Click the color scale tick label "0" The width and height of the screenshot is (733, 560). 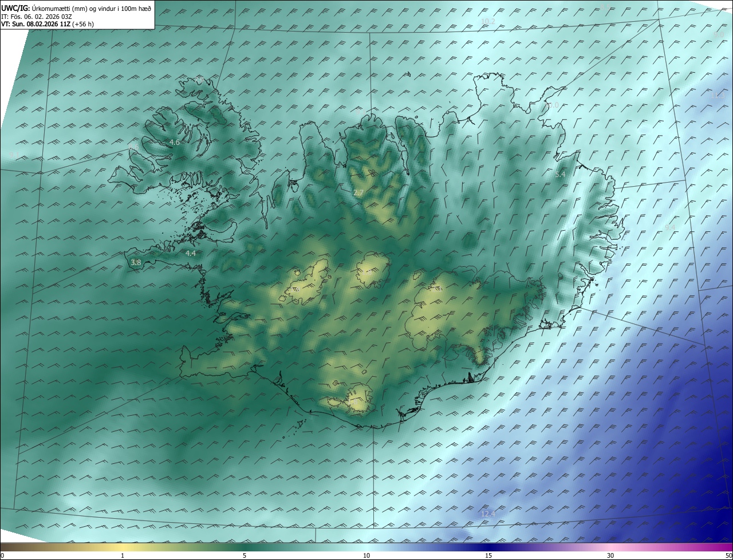[3, 555]
